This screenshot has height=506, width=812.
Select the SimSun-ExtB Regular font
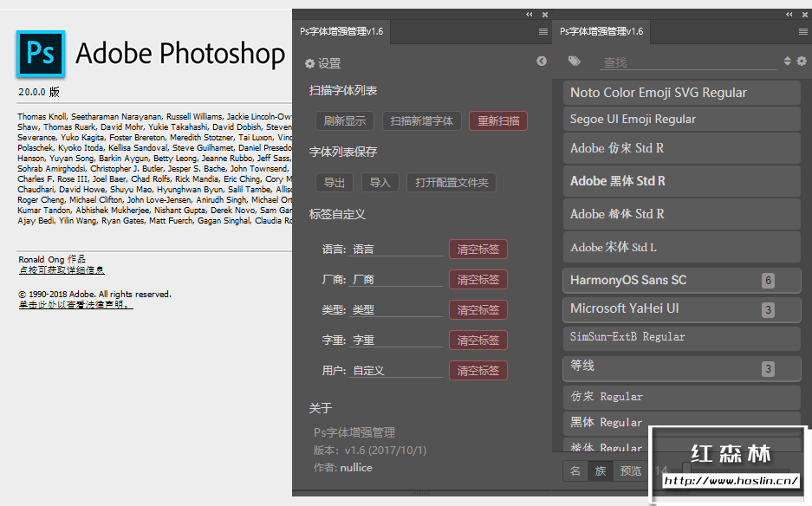[x=681, y=338]
